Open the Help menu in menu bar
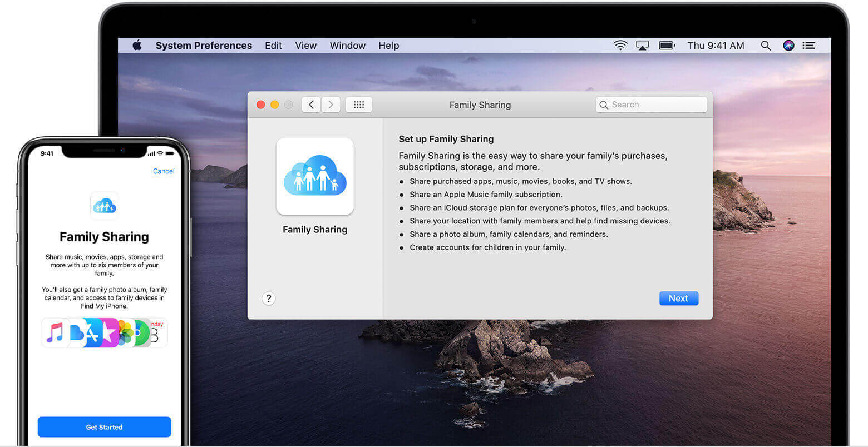The image size is (868, 447). pos(388,46)
